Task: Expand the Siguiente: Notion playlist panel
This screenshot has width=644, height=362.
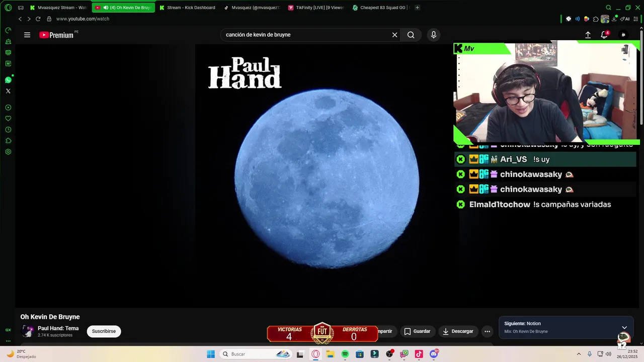Action: pyautogui.click(x=624, y=327)
